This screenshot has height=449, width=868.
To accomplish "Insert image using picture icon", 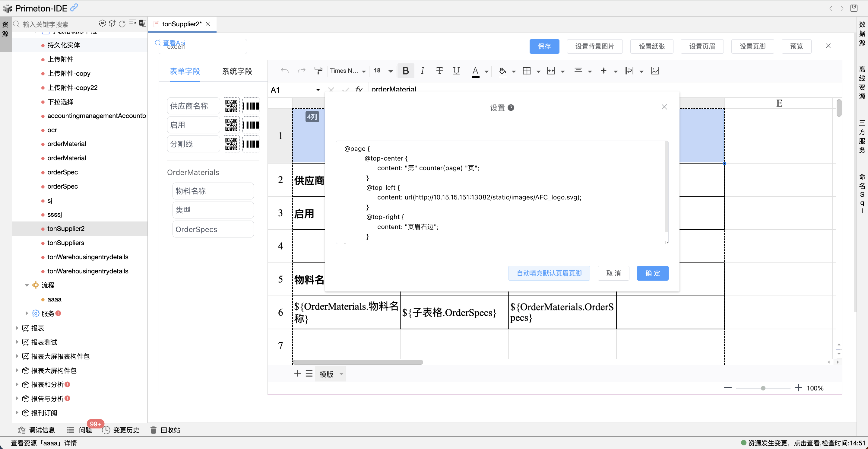I will (x=655, y=71).
